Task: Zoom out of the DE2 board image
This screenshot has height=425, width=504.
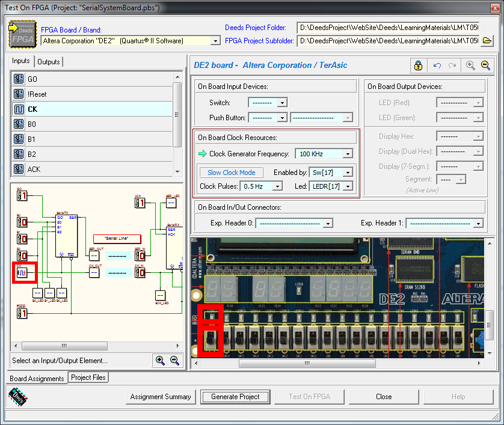Action: pyautogui.click(x=486, y=66)
